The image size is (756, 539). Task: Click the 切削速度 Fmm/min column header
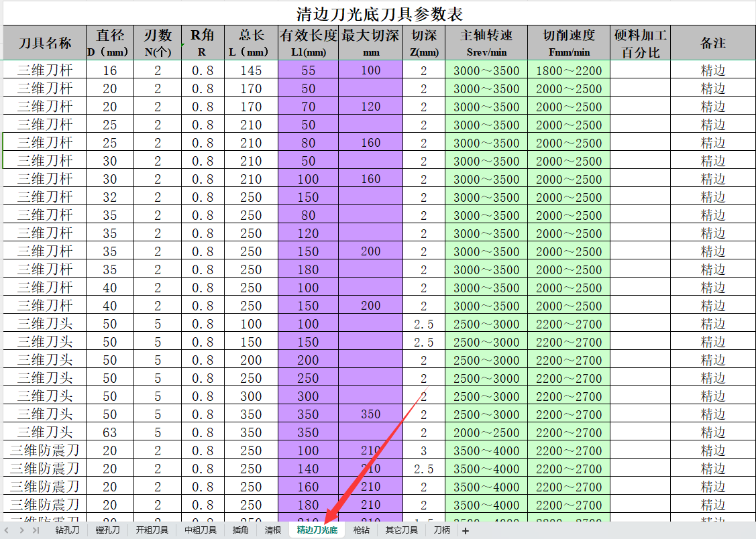point(569,43)
